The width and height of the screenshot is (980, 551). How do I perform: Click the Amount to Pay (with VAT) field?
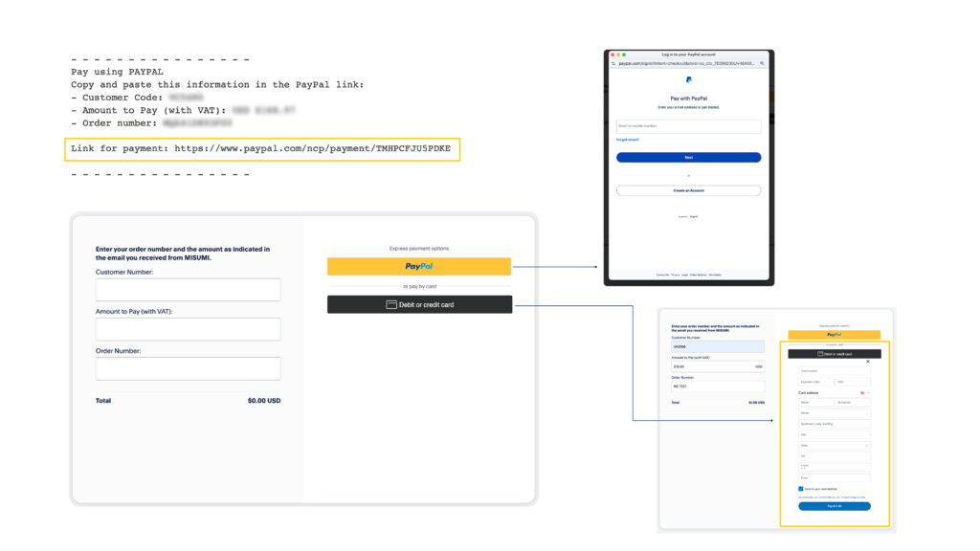(x=188, y=329)
